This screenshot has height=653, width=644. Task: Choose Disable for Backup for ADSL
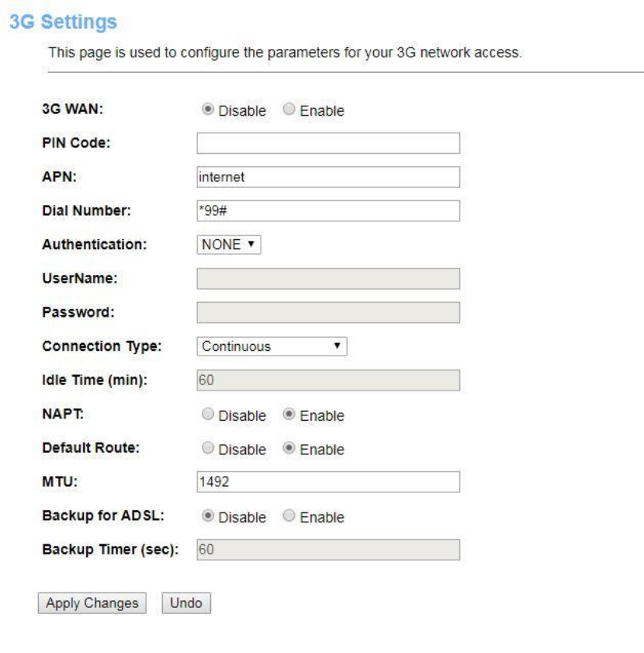pos(208,516)
